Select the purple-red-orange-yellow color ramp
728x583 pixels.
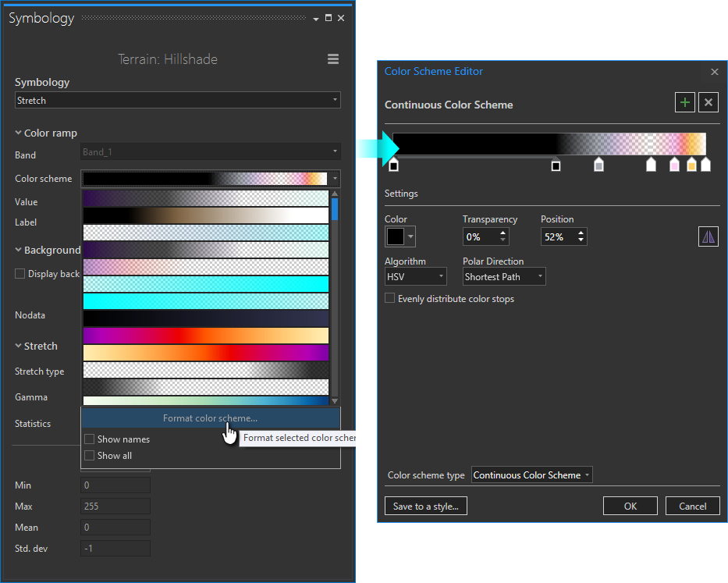[206, 336]
